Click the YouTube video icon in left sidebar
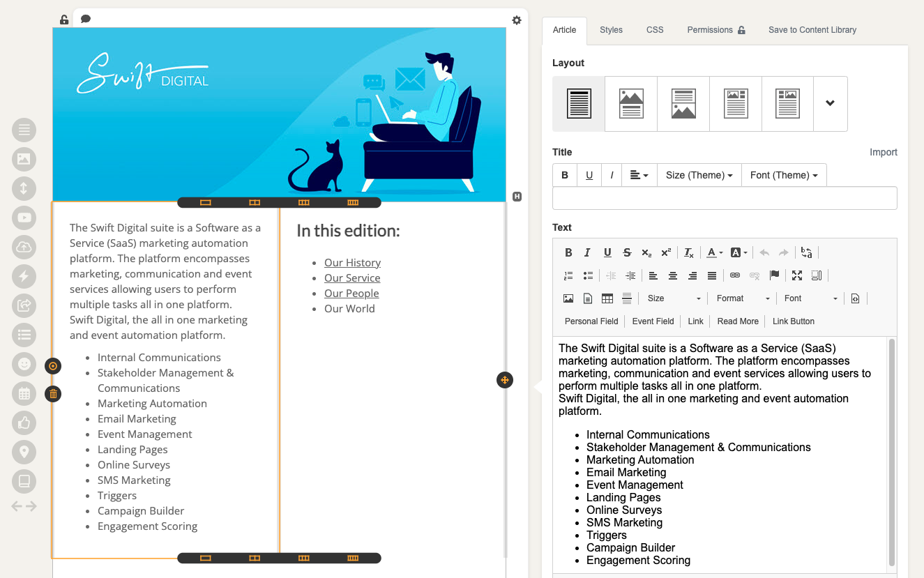This screenshot has width=924, height=578. 24,218
